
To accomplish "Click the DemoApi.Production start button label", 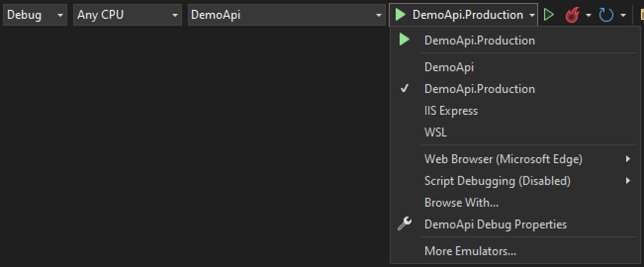I will 468,15.
